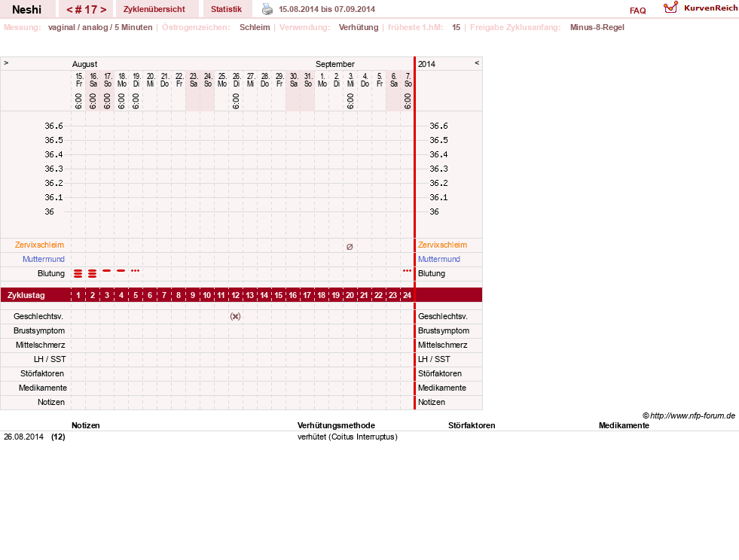Click 'vaginal / analog / 5 Minuten' value
This screenshot has width=739, height=560.
(x=100, y=27)
